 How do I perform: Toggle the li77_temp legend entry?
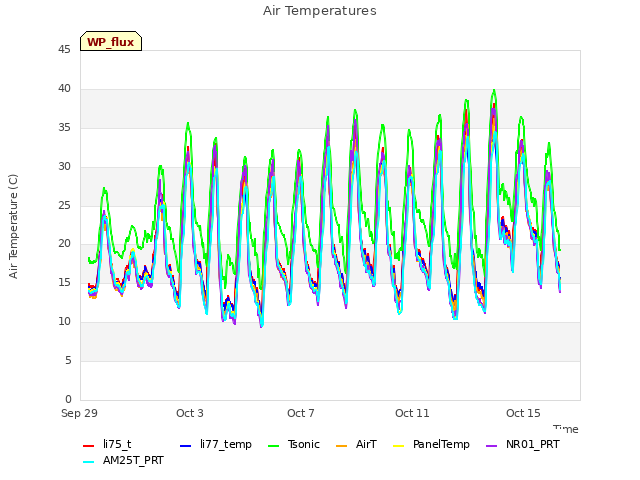click(x=216, y=444)
